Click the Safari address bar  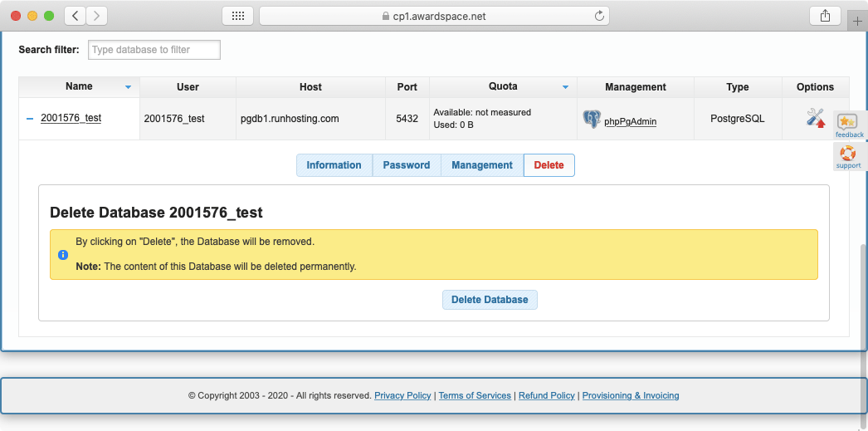click(x=433, y=16)
